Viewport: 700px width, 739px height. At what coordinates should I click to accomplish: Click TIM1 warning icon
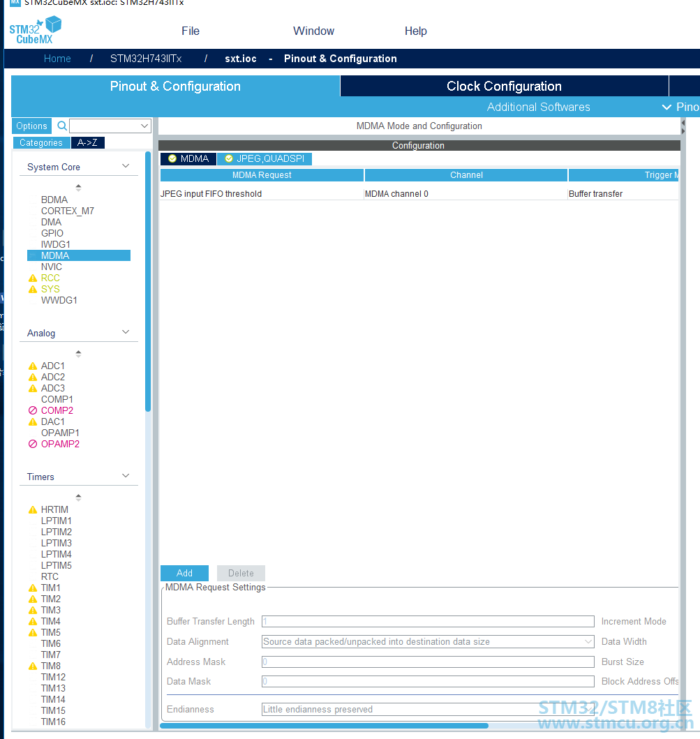[33, 588]
